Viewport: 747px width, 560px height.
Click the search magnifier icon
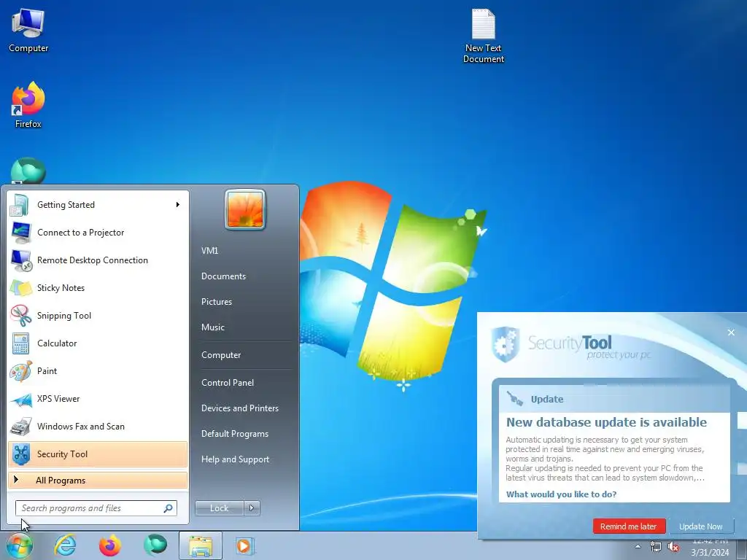(x=169, y=508)
